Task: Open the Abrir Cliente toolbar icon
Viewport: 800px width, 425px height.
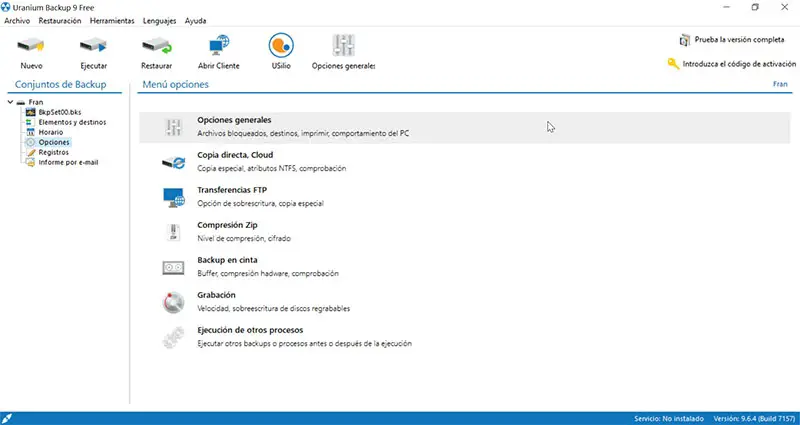Action: (219, 45)
